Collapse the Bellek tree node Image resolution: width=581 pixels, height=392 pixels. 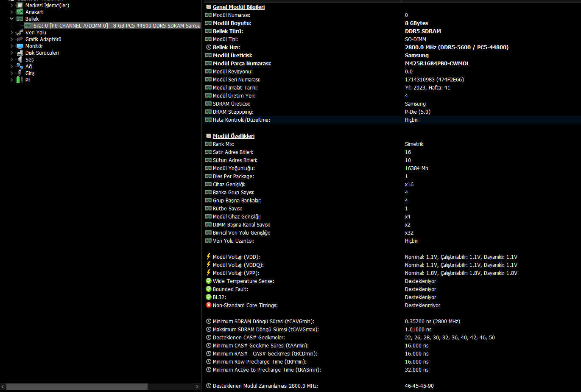[x=11, y=19]
